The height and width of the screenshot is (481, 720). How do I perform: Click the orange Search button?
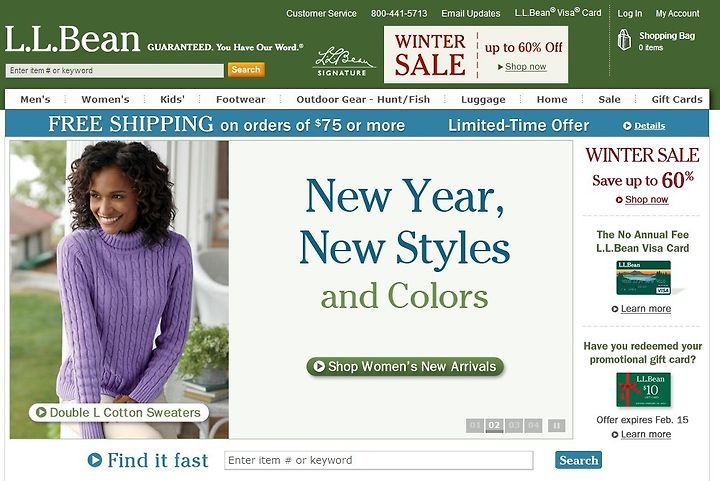point(246,70)
